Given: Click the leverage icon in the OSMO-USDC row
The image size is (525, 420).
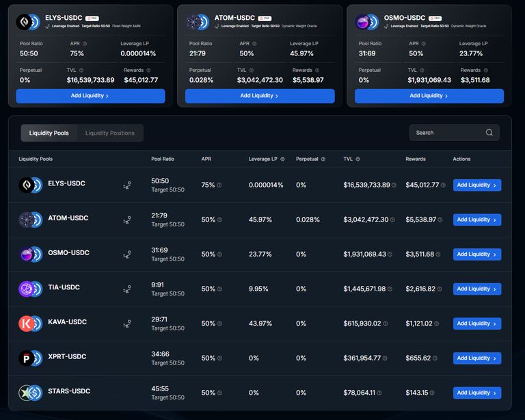Looking at the screenshot, I should click(x=126, y=254).
